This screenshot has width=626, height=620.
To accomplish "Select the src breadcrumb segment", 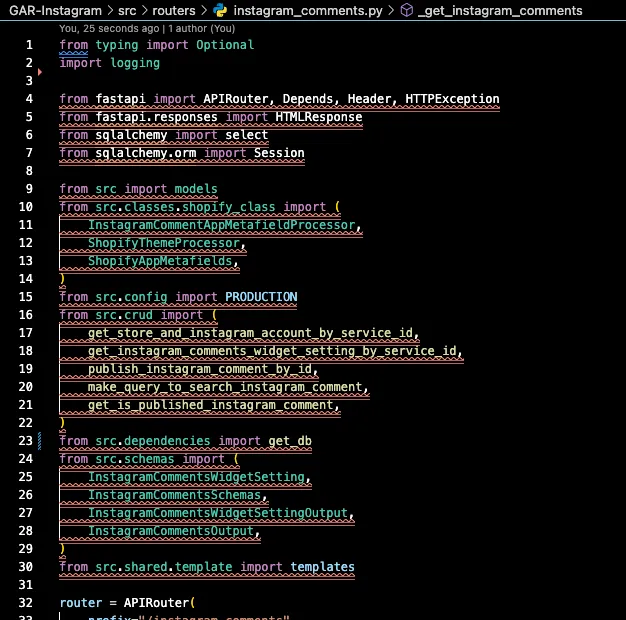I will (127, 10).
